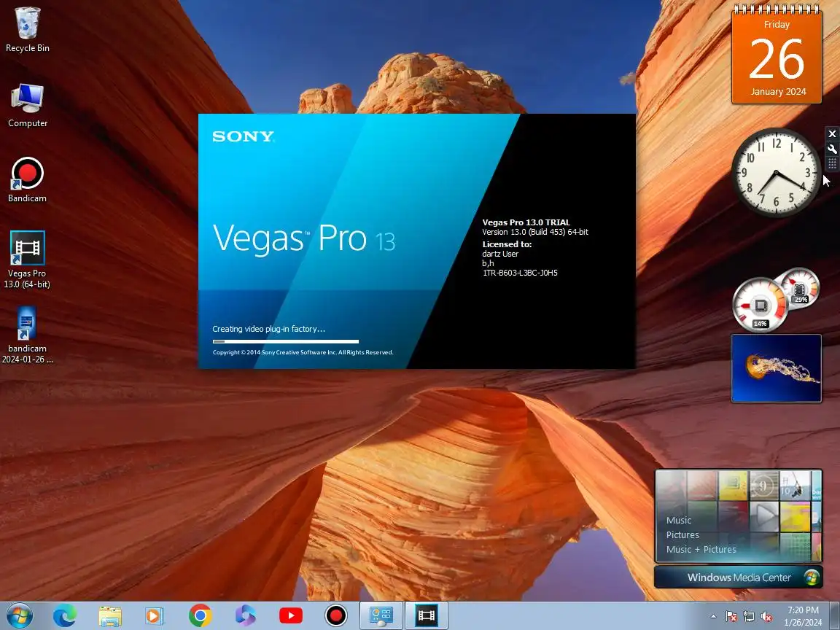840x630 pixels.
Task: Click the splash screen loading progress bar
Action: tap(286, 341)
